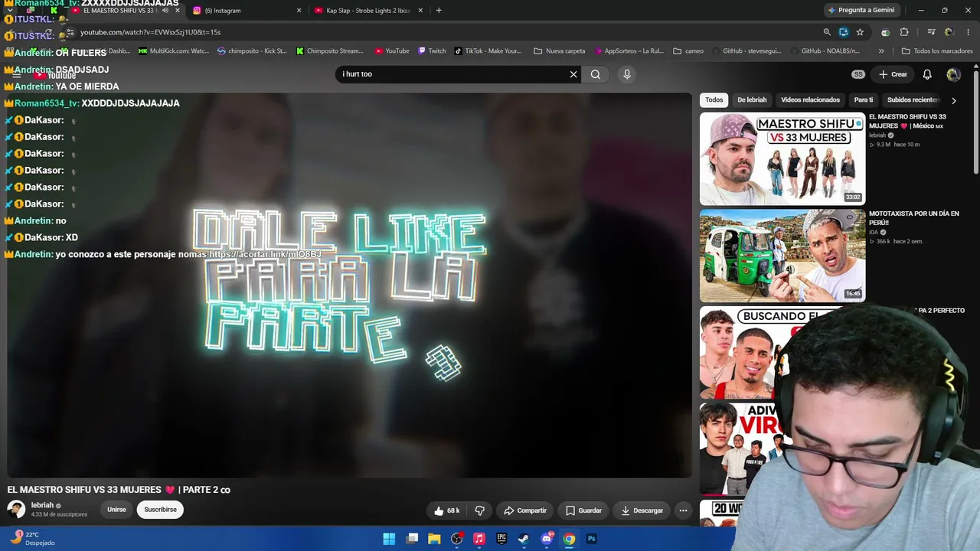Dislike the video with thumbs-down
Viewport: 980px width, 551px height.
point(480,510)
